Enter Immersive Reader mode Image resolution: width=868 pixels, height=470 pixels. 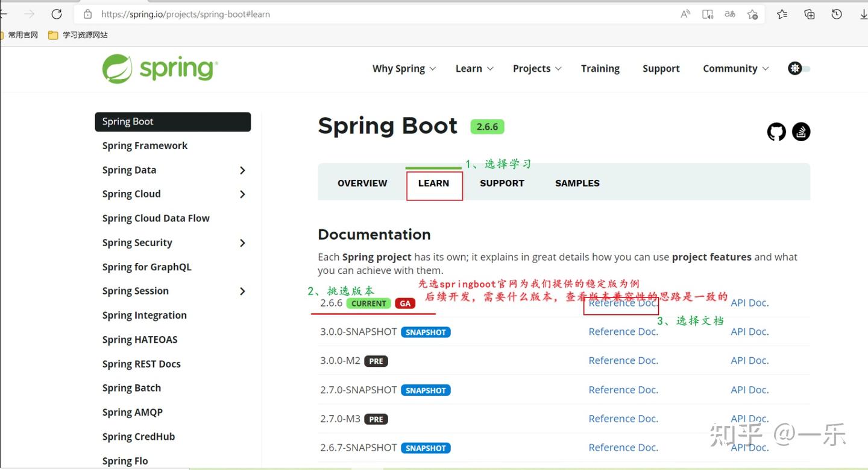point(707,14)
